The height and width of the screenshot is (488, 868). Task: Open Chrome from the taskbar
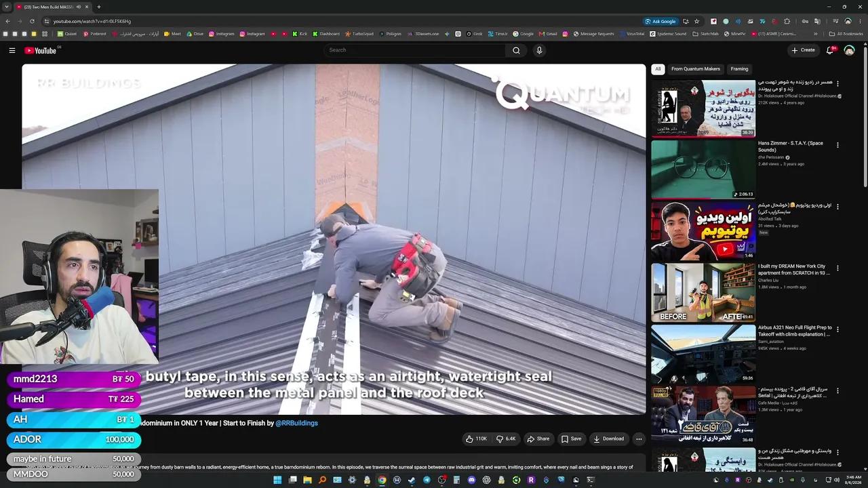[x=382, y=480]
